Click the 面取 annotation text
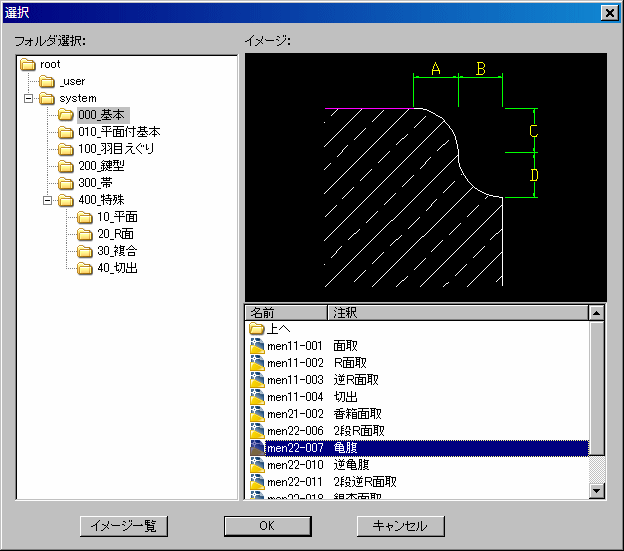Screen dimensions: 624x551 pos(345,346)
